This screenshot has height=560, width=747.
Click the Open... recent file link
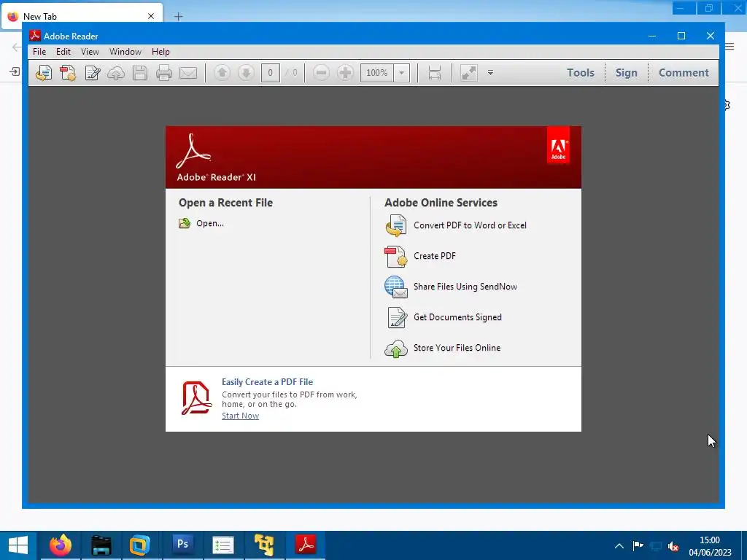coord(209,223)
